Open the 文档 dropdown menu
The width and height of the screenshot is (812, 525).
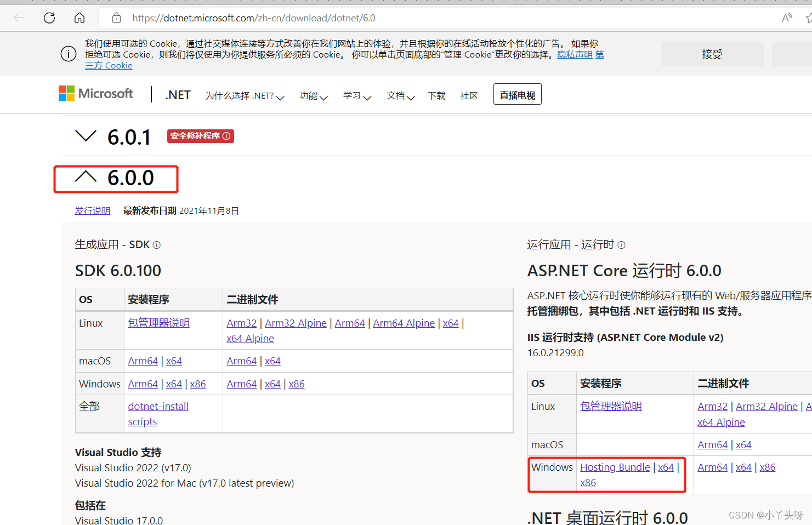tap(400, 95)
